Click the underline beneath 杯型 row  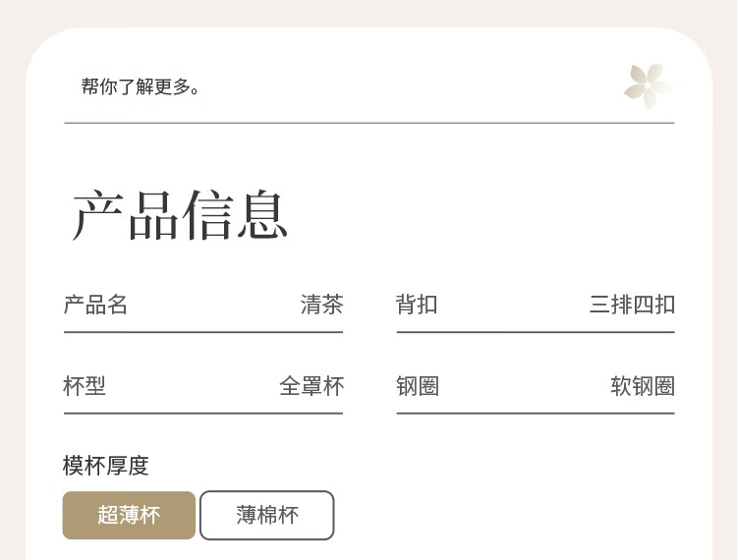tap(203, 414)
